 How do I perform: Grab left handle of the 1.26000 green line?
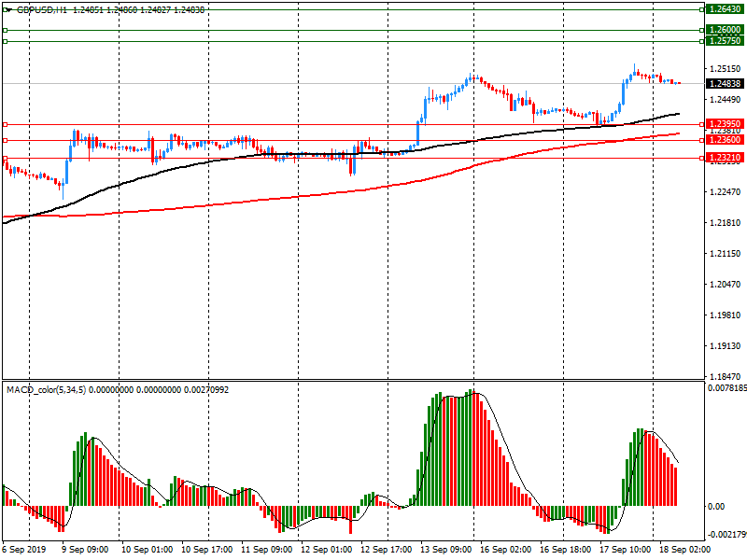click(x=6, y=30)
